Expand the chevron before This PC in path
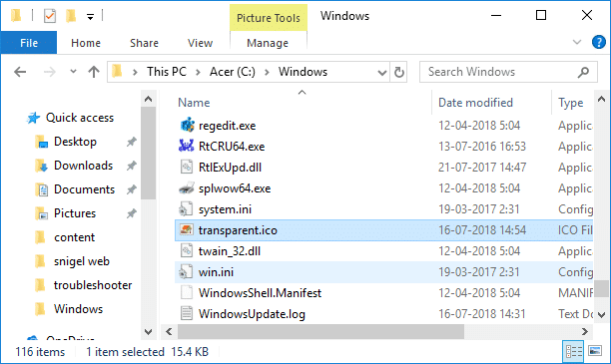Viewport: 611px width, 364px height. 135,72
